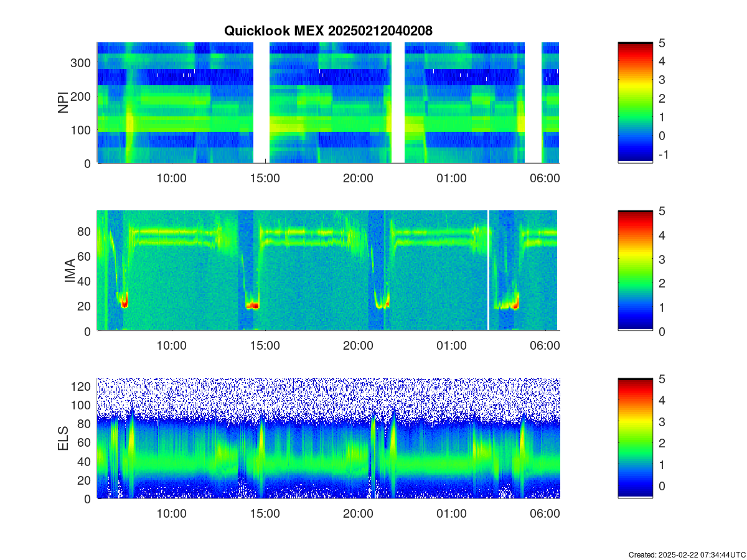The image size is (747, 560).
Task: Click the "60" tick on the ELS axis
Action: 85,442
